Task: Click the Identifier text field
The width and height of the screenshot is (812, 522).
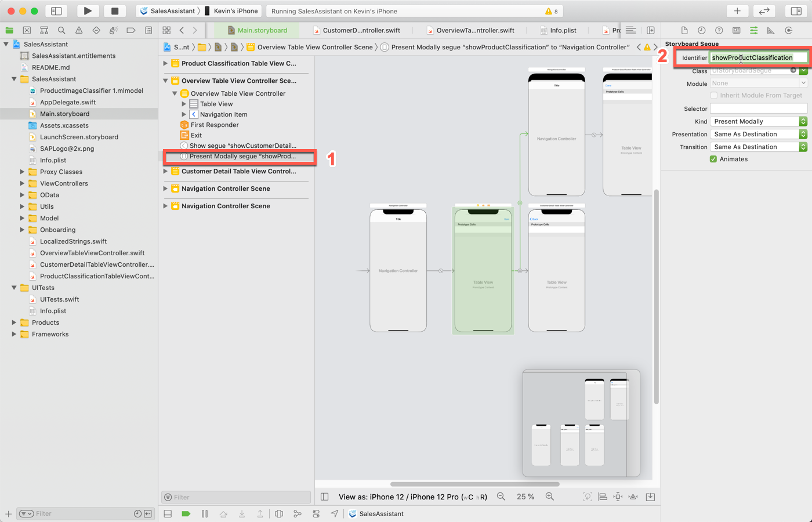Action: click(x=759, y=57)
